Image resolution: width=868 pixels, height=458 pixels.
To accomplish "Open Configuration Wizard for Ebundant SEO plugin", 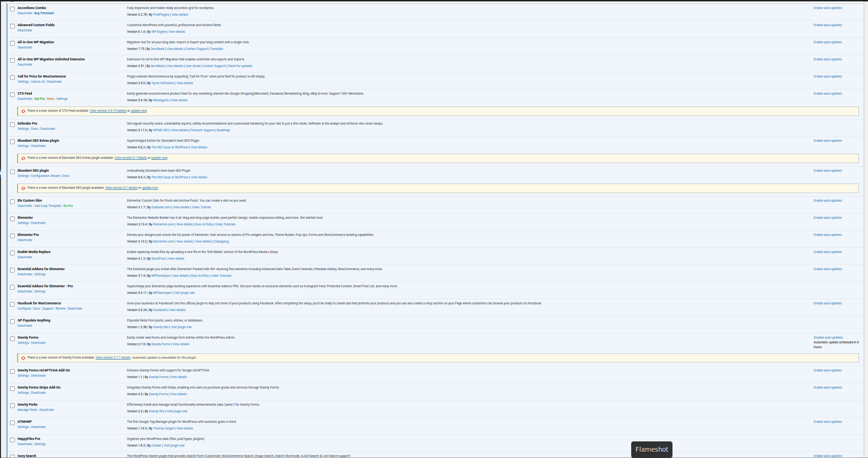I will point(46,176).
